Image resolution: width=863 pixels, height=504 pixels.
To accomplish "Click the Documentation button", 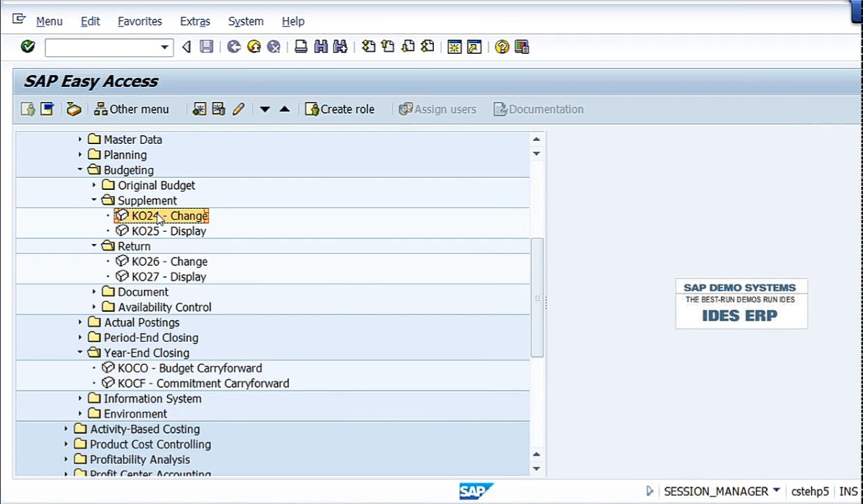I will [539, 109].
